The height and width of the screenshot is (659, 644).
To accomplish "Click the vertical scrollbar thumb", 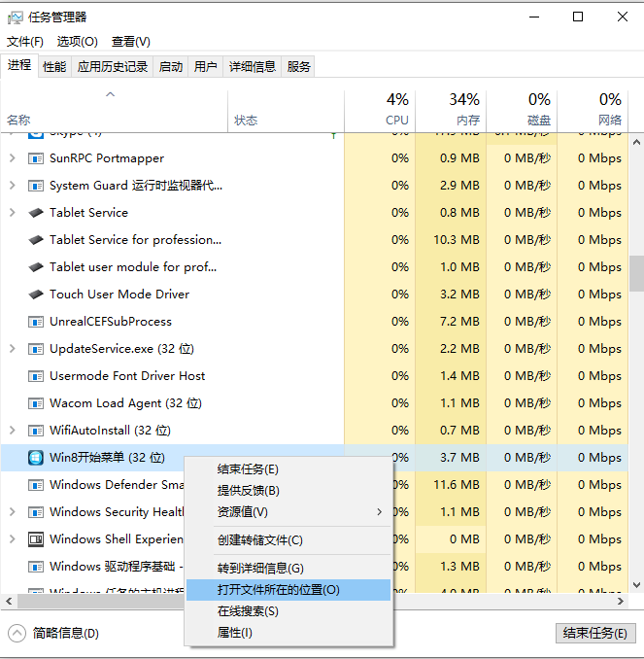I will (636, 273).
